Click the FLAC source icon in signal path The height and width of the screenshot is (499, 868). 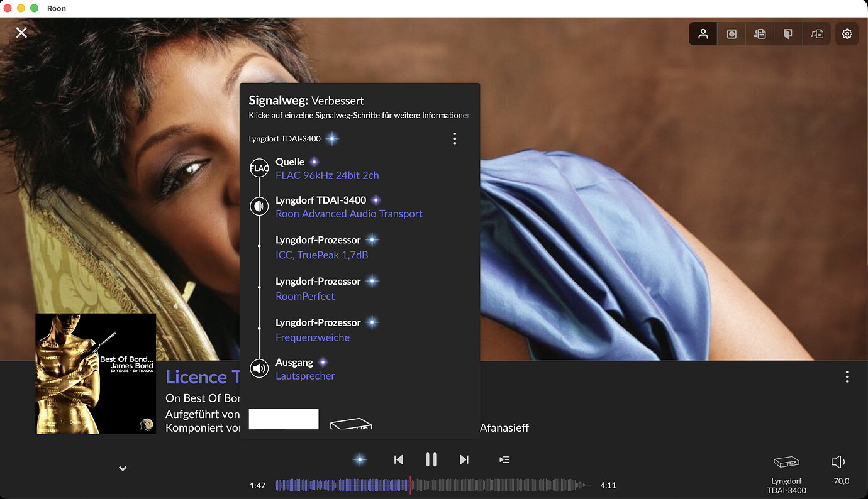click(x=259, y=168)
